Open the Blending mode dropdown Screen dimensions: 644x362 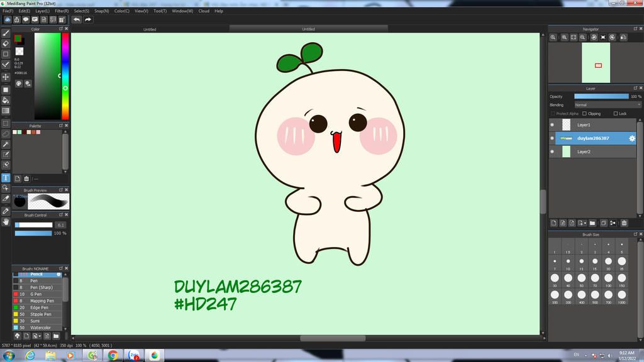pyautogui.click(x=608, y=105)
